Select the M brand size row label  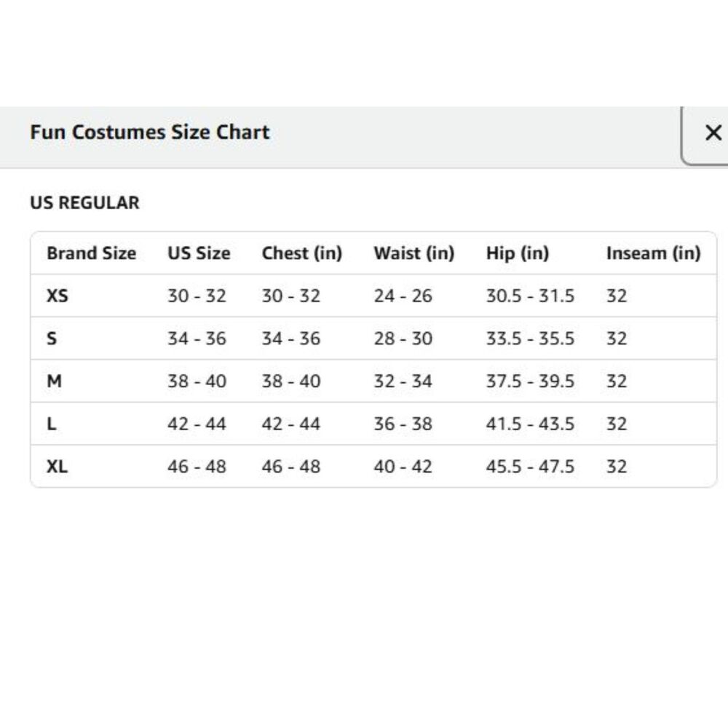[x=55, y=381]
